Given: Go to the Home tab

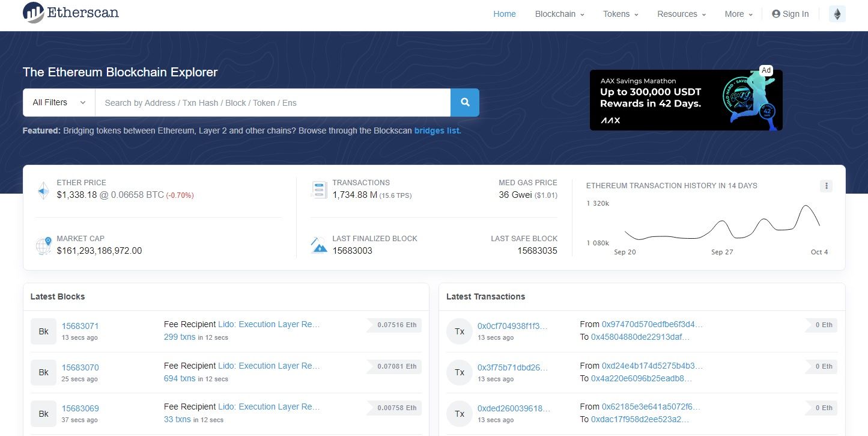Looking at the screenshot, I should click(x=505, y=14).
